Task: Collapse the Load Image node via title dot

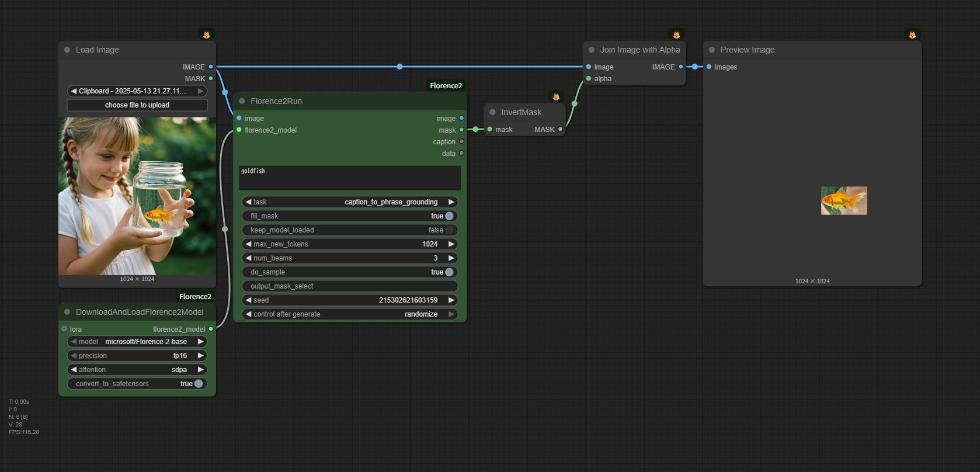Action: click(67, 50)
